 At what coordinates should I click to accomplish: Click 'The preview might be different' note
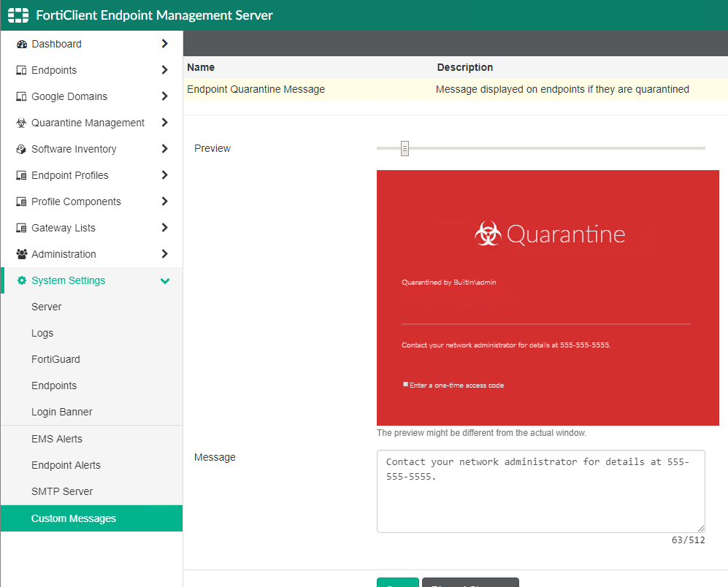481,433
